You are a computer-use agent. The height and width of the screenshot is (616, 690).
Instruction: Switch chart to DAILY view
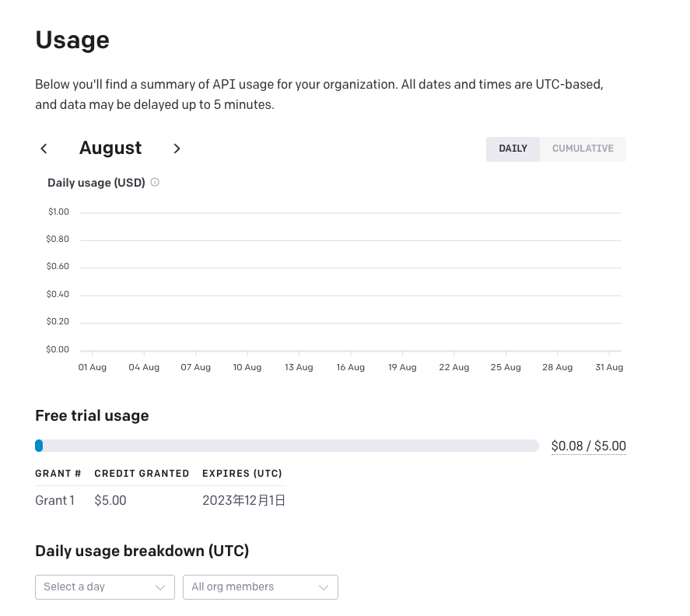[513, 149]
